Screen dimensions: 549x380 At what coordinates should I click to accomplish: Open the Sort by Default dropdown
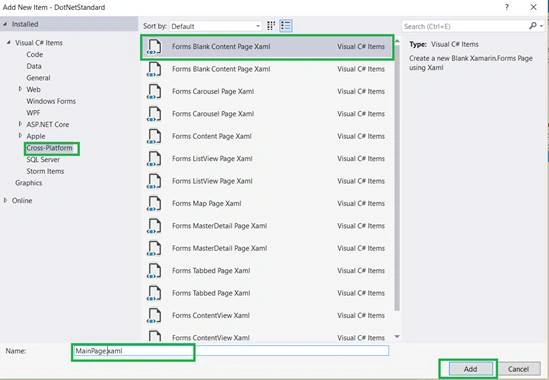click(x=216, y=26)
